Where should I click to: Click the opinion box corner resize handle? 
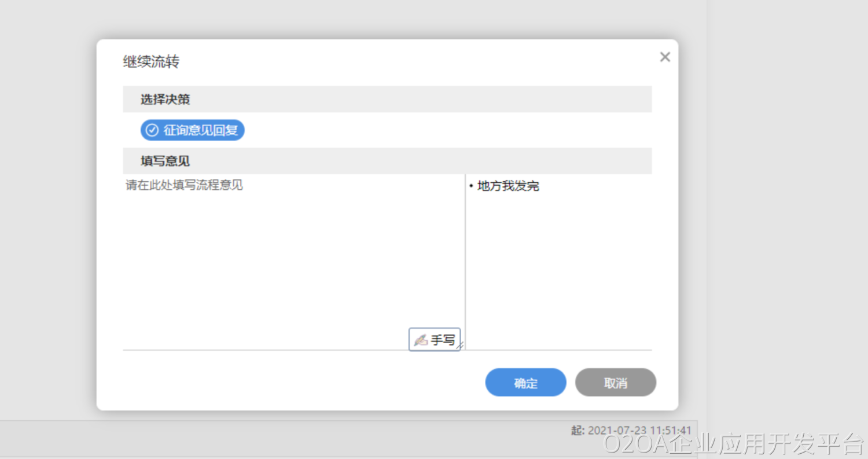point(461,346)
